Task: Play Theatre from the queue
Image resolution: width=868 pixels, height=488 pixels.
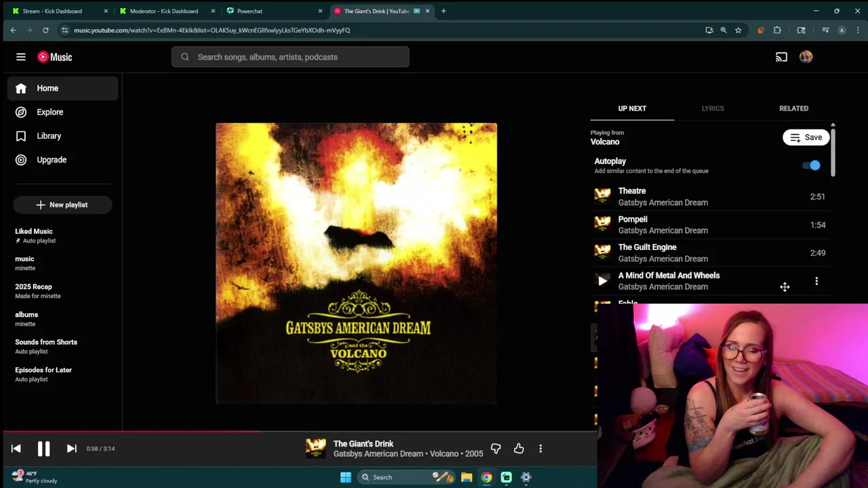Action: pyautogui.click(x=711, y=197)
